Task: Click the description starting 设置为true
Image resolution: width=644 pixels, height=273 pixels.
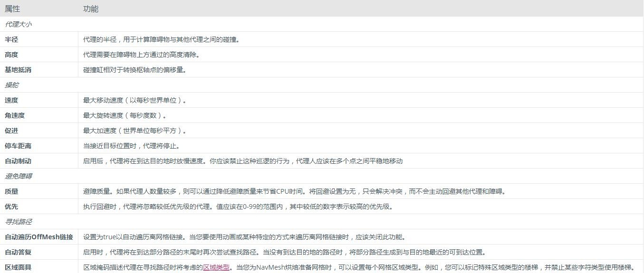Action: coord(245,237)
